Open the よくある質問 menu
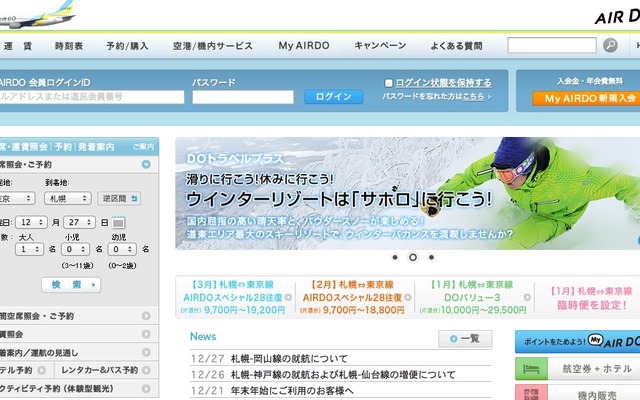This screenshot has height=400, width=640. click(456, 46)
